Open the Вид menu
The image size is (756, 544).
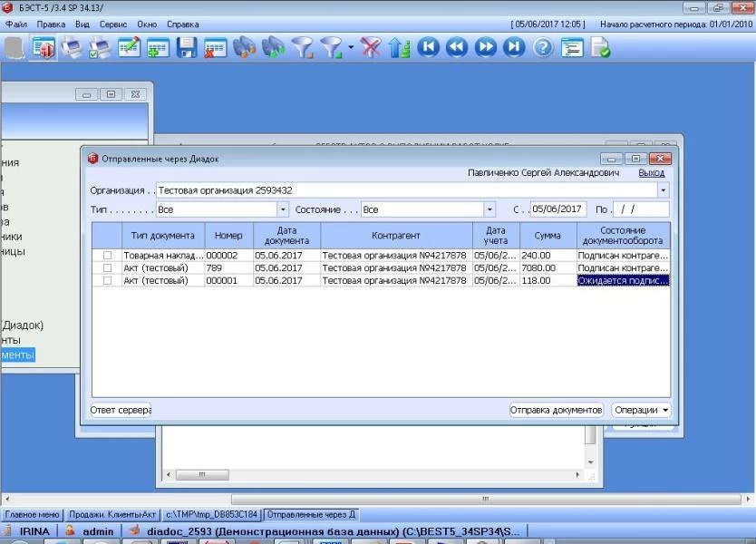pos(82,24)
